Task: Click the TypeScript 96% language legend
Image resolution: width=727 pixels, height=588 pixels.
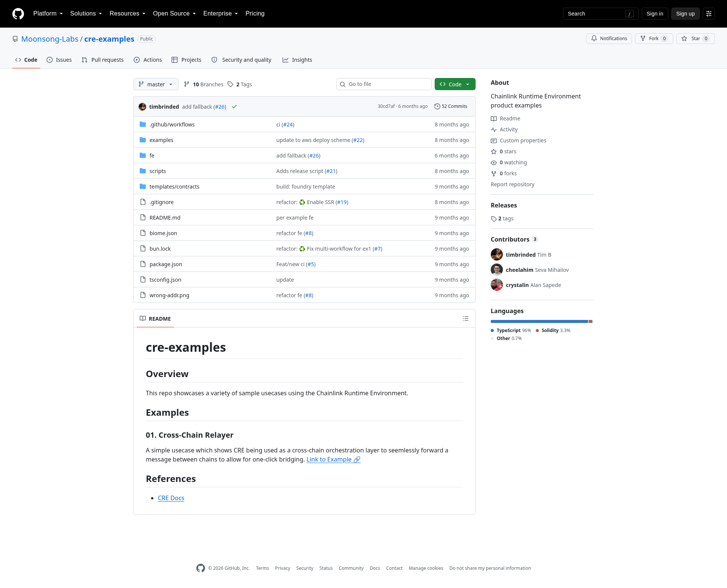Action: (511, 331)
